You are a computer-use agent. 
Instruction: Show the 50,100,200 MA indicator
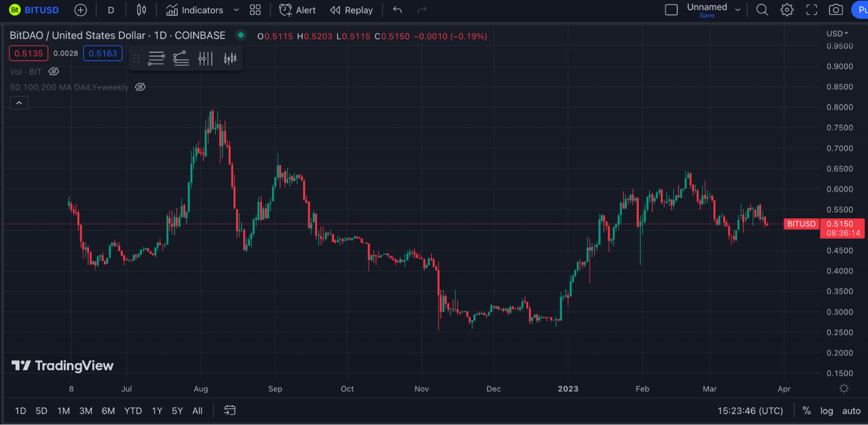pos(140,87)
